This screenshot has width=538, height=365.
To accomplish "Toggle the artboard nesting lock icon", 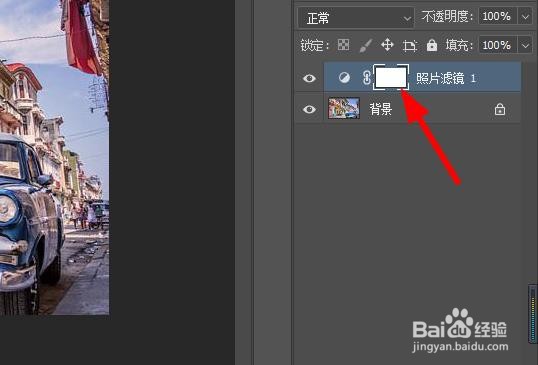I will 410,45.
